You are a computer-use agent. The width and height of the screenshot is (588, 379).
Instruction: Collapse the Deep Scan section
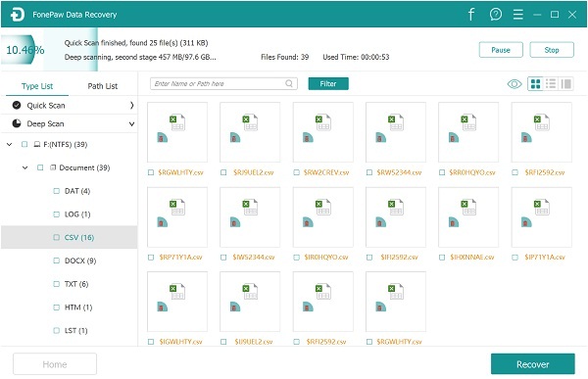click(131, 123)
